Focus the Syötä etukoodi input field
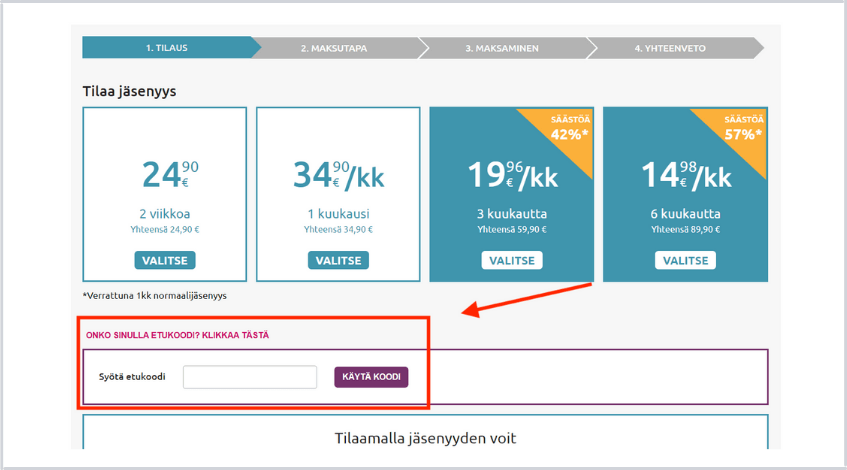 coord(250,377)
